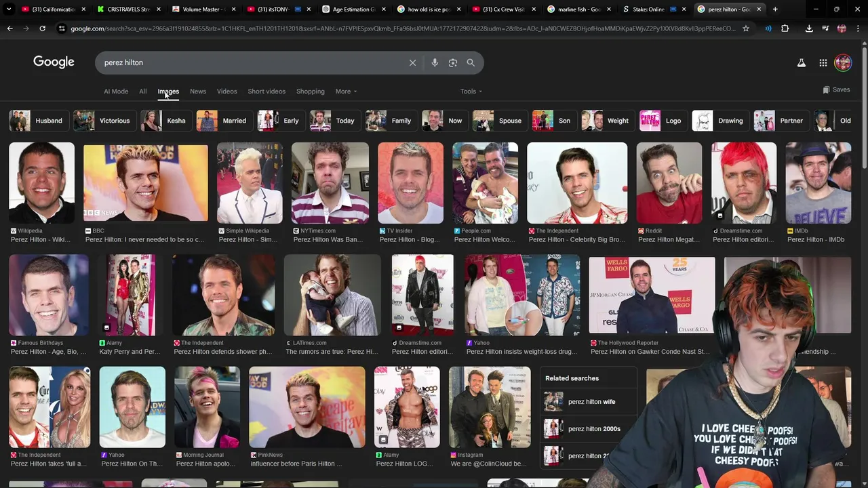Switch to the All results tab

click(142, 91)
